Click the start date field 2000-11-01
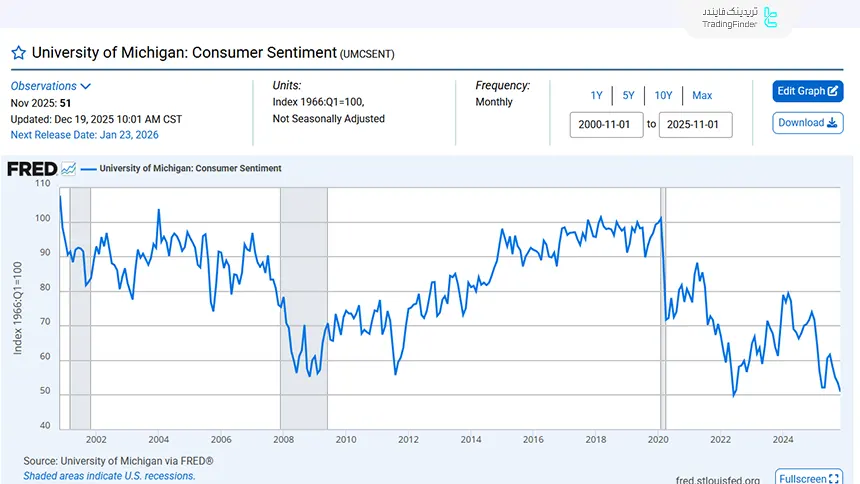Image resolution: width=860 pixels, height=484 pixels. point(606,125)
